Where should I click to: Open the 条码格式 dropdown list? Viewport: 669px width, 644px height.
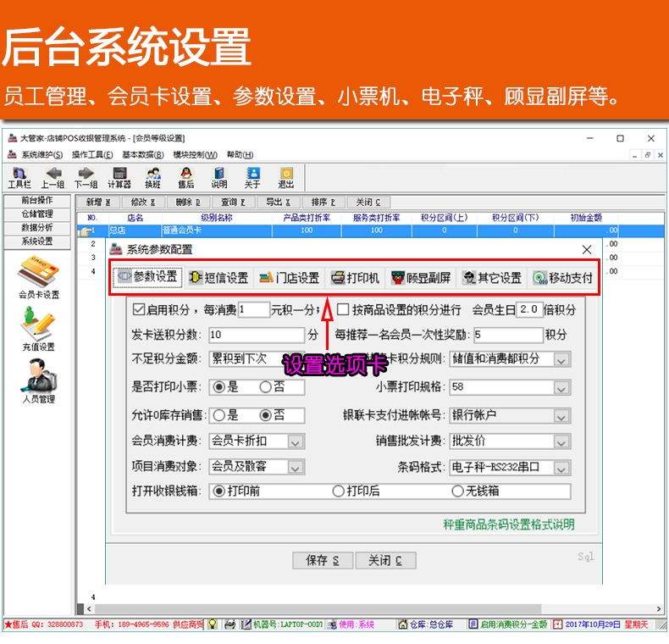561,468
